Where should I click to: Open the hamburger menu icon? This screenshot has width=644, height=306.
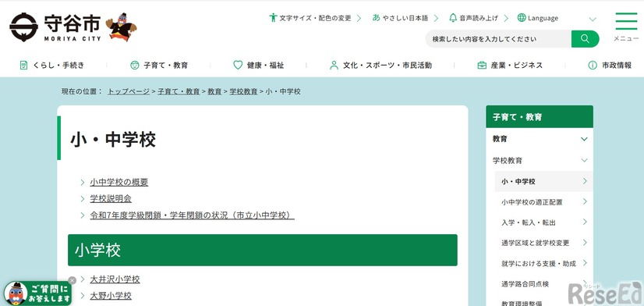pos(626,21)
